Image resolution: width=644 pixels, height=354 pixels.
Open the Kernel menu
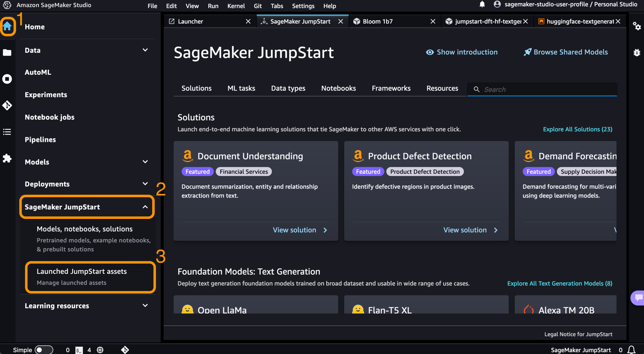(x=236, y=6)
